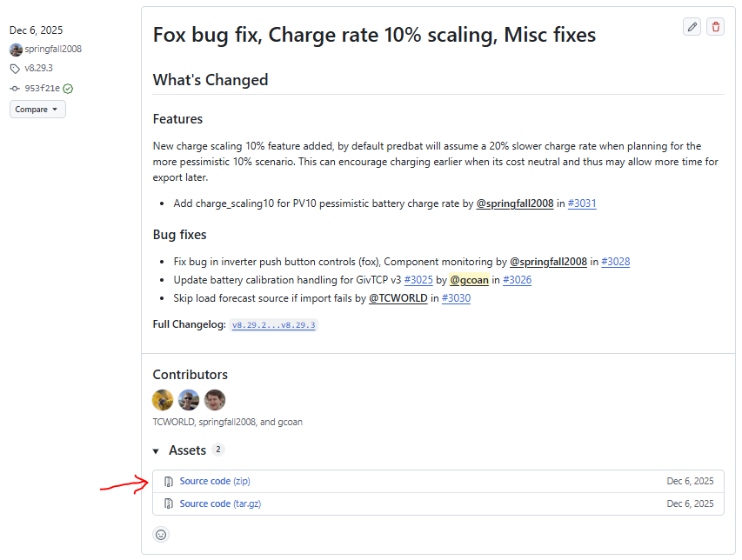Click the tag icon beside v8.29.3
The height and width of the screenshot is (560, 742).
pyautogui.click(x=15, y=69)
